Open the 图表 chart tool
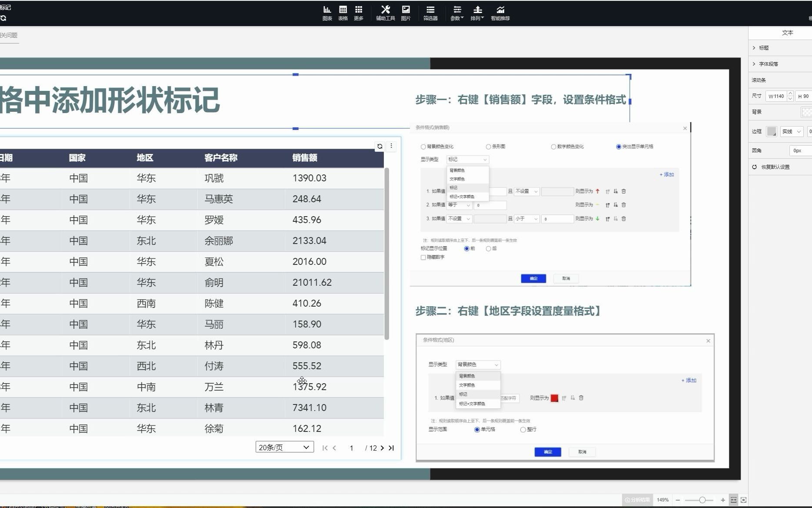Image resolution: width=812 pixels, height=508 pixels. pos(327,13)
